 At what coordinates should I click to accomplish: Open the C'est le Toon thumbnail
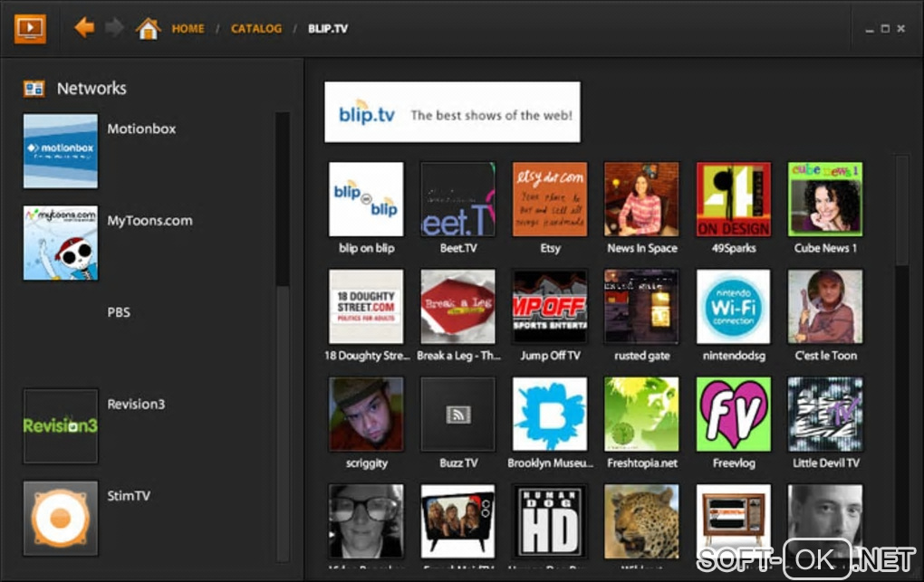point(825,306)
